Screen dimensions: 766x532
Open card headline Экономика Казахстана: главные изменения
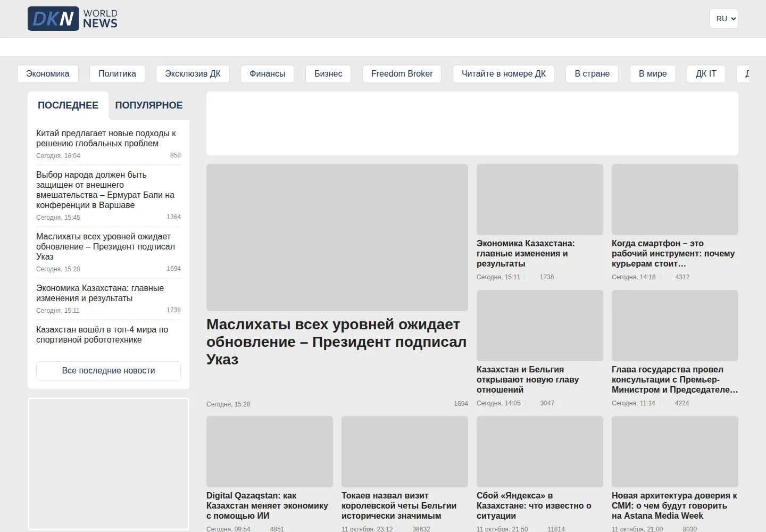[x=526, y=254]
